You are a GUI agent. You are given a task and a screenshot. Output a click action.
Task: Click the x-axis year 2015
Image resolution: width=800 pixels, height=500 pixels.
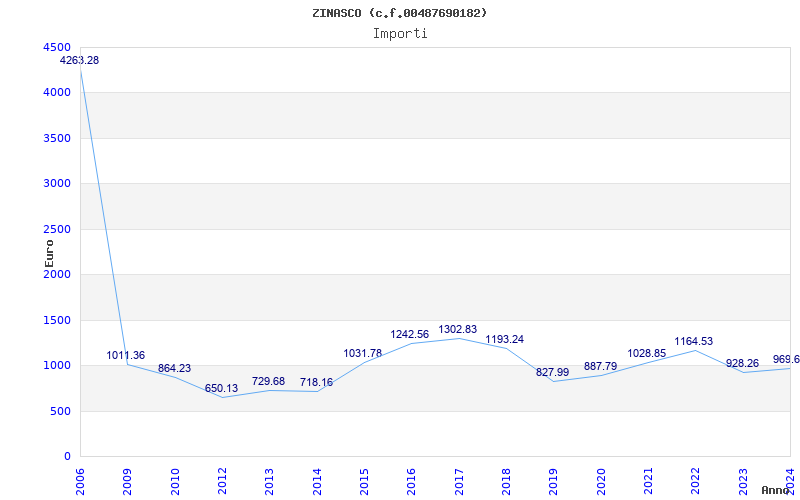click(364, 481)
